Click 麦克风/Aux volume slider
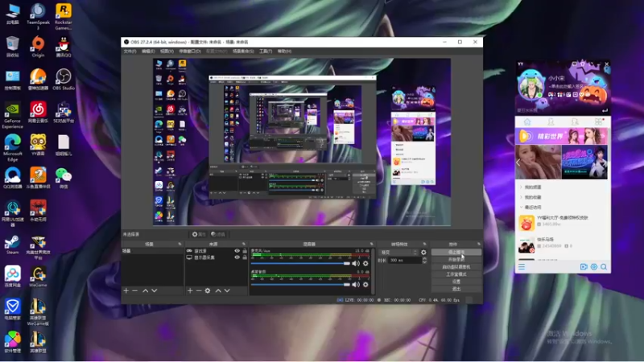 pos(300,264)
